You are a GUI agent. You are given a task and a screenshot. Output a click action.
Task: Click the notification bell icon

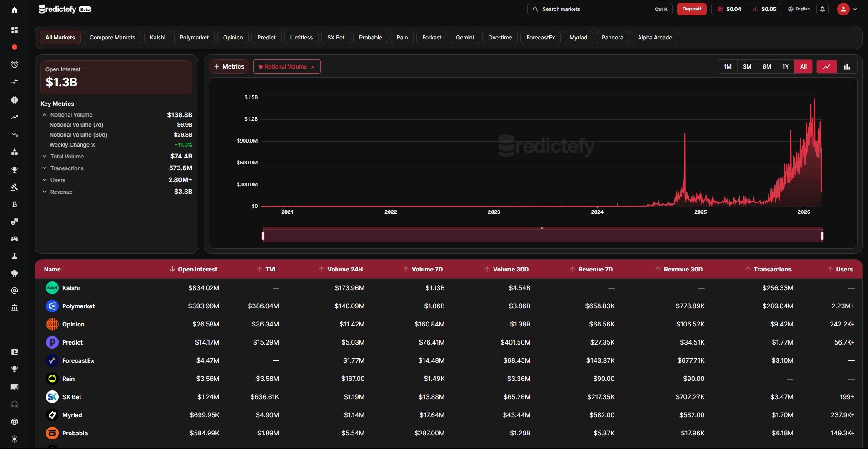click(x=822, y=9)
